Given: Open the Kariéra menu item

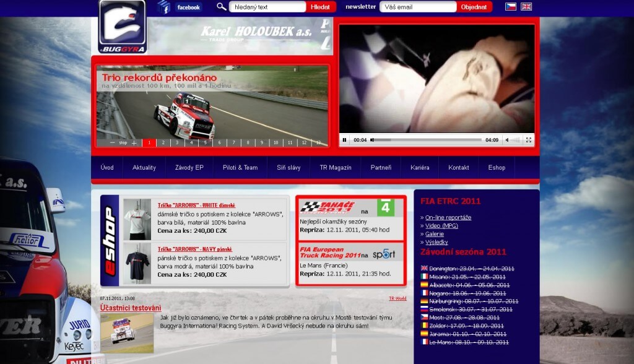Looking at the screenshot, I should [420, 167].
